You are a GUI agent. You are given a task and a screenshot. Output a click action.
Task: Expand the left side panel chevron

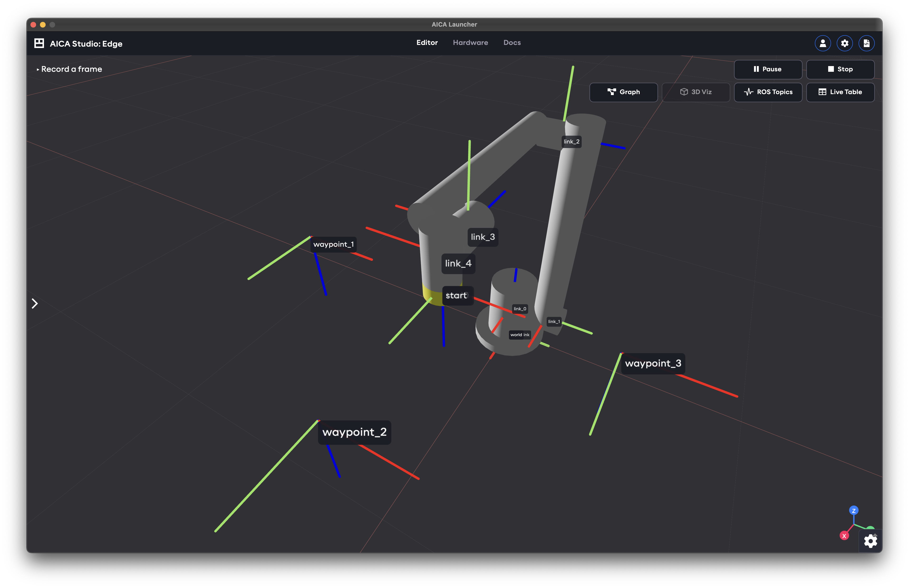pos(35,304)
